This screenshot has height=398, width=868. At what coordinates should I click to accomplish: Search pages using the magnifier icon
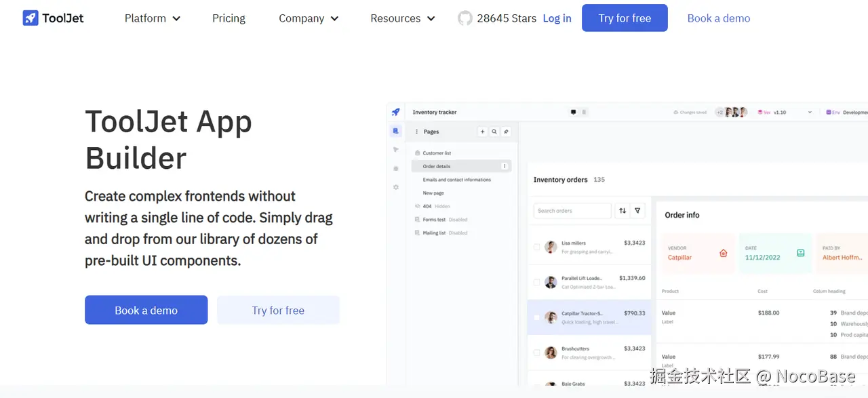point(493,132)
